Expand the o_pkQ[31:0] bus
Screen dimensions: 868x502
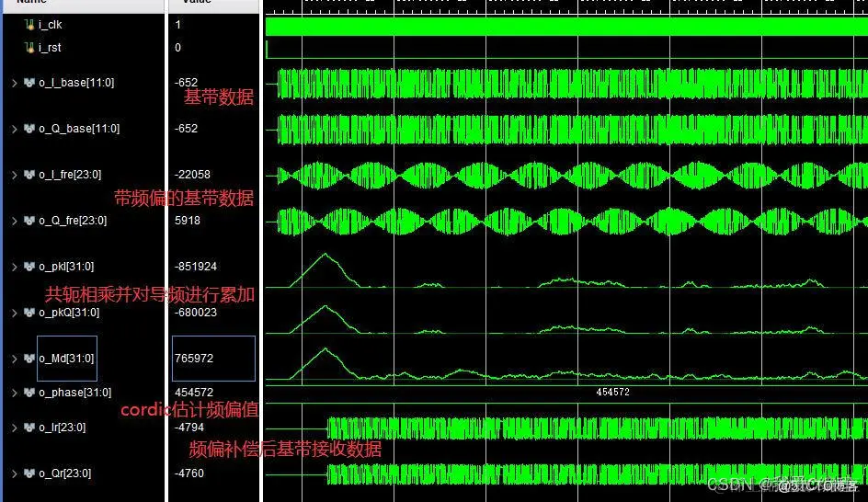coord(15,313)
